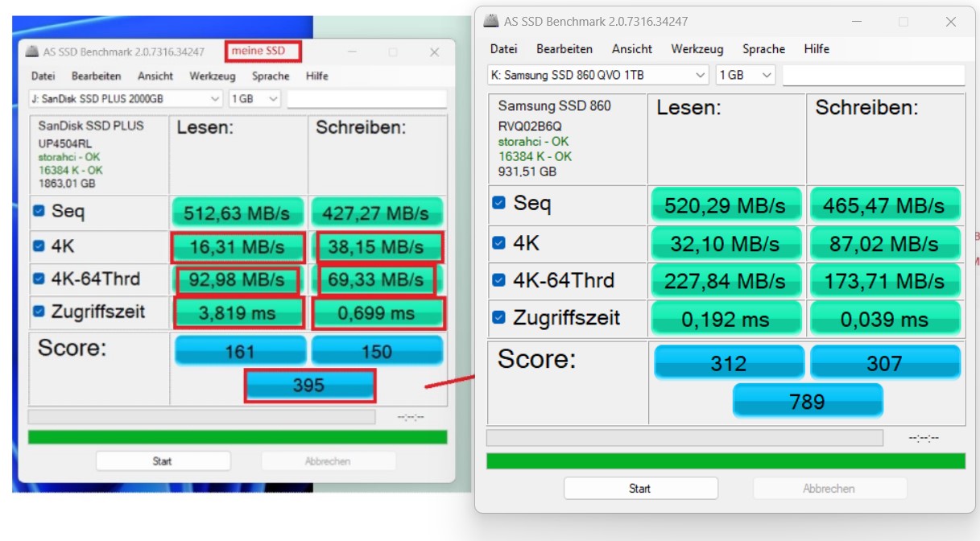This screenshot has height=541, width=980.
Task: Click AS SSD app icon in SanDisk window title
Action: (31, 52)
